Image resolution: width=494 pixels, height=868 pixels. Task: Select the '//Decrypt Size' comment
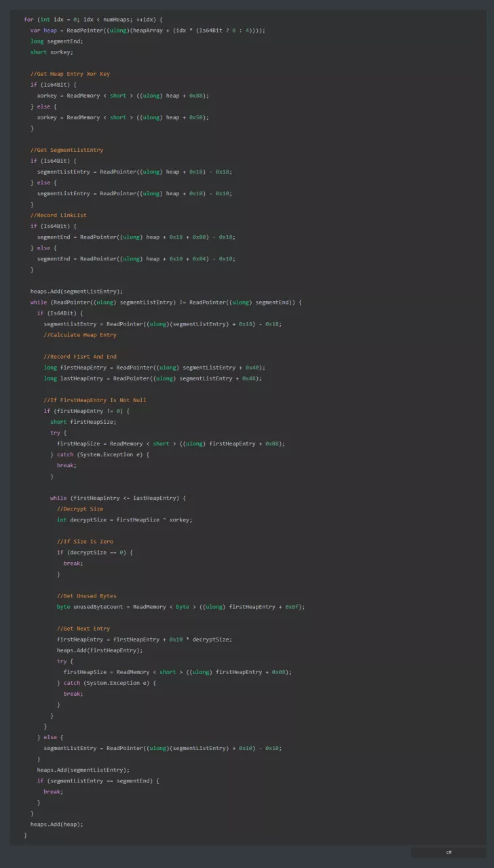(x=80, y=509)
